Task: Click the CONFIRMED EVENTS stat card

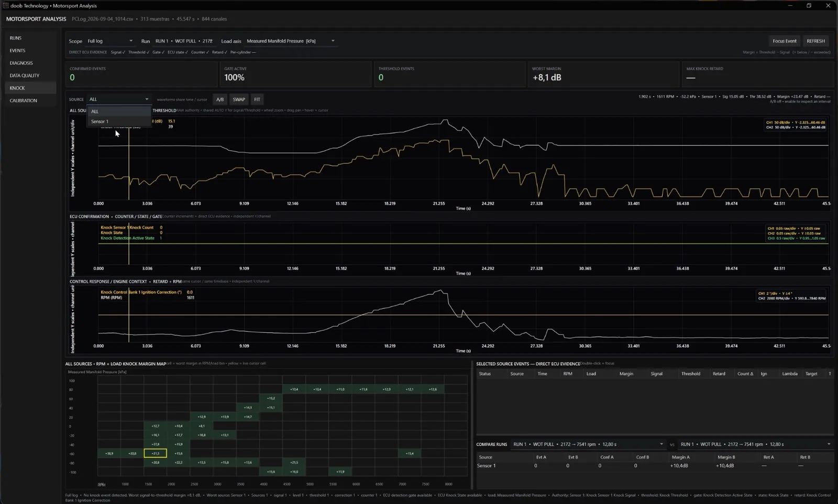Action: pyautogui.click(x=141, y=74)
